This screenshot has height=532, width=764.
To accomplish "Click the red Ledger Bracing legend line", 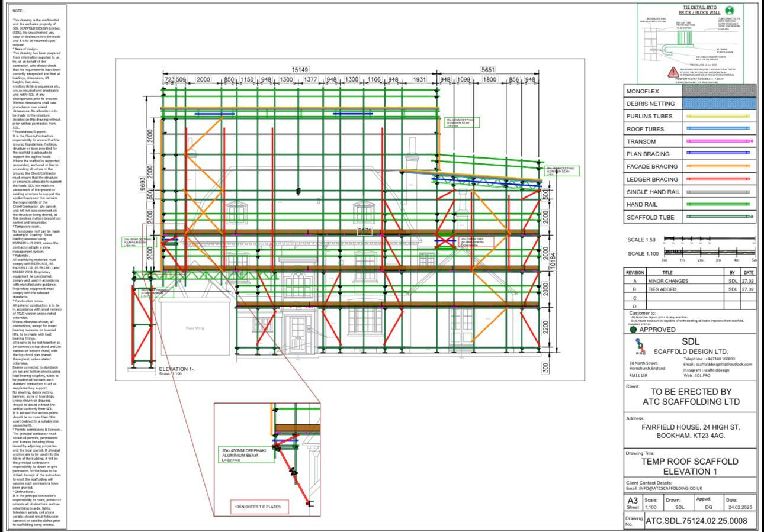I will (x=718, y=179).
